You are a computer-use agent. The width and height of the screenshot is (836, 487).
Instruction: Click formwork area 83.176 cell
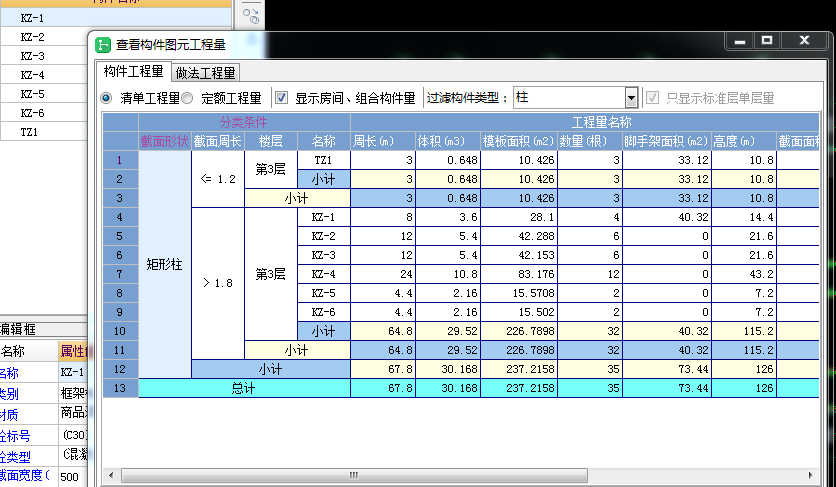(519, 274)
